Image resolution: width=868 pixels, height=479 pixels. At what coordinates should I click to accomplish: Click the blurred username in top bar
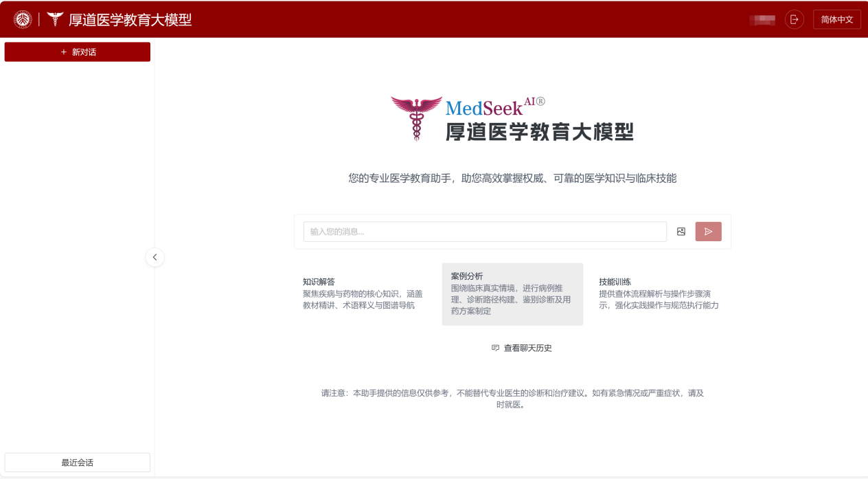(762, 19)
